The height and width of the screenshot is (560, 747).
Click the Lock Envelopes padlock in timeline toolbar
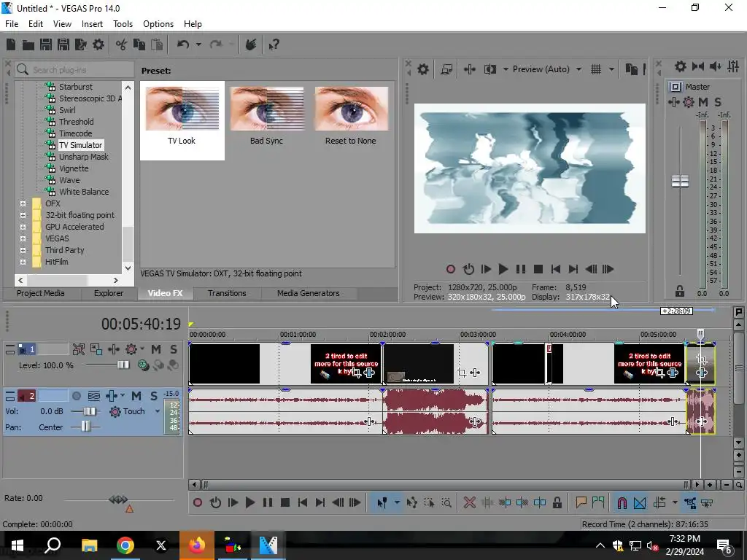click(x=557, y=502)
